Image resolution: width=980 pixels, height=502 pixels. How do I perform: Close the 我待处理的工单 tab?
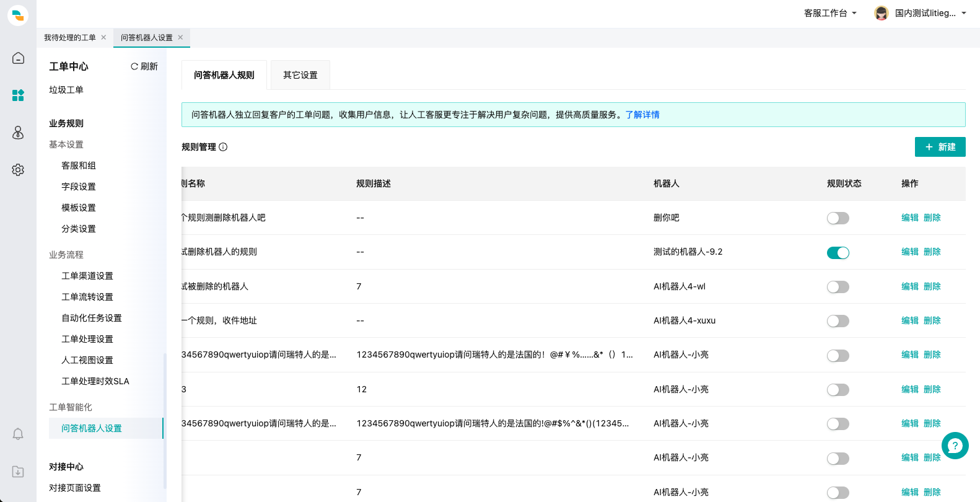click(103, 37)
